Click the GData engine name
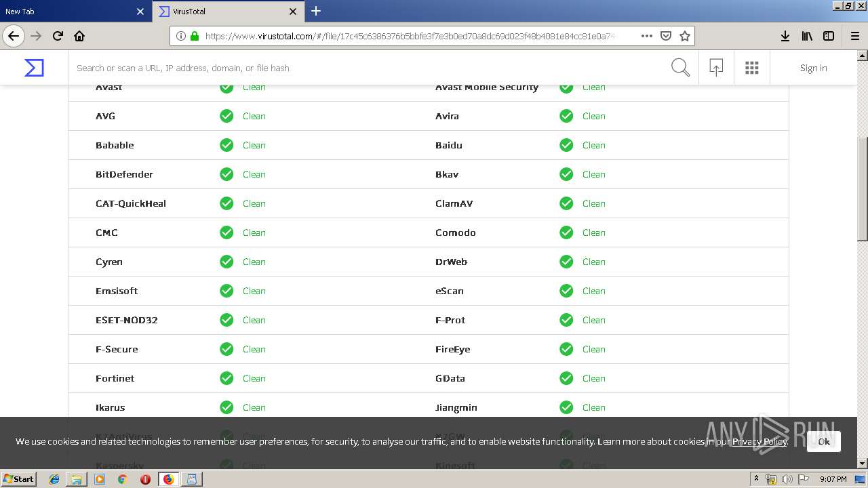This screenshot has height=488, width=868. [x=450, y=378]
